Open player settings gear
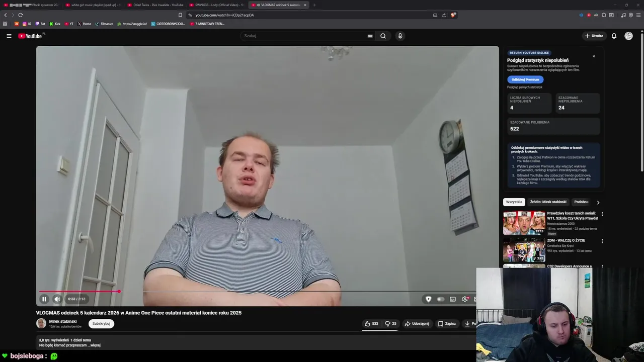Screen dimensions: 644x362 [465, 299]
